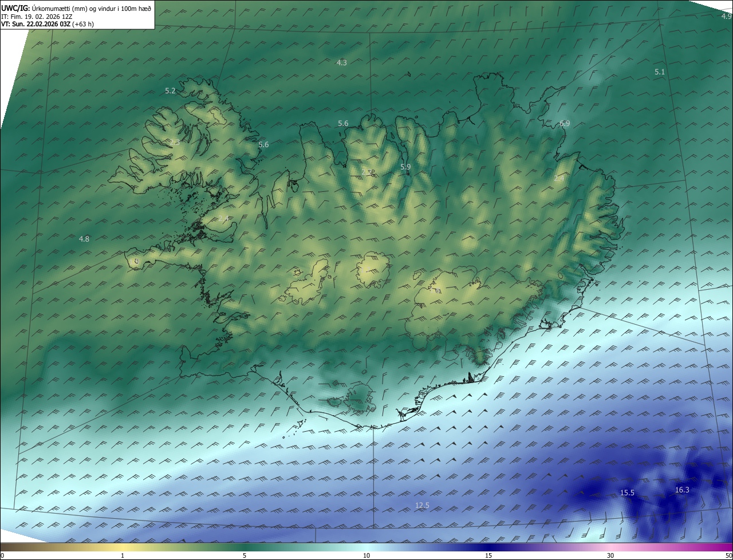733x560 pixels.
Task: Click the 12.5 value label
Action: (422, 505)
